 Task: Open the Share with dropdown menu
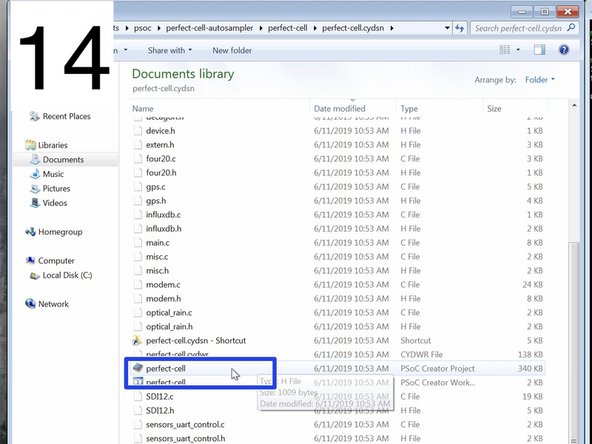(x=170, y=50)
